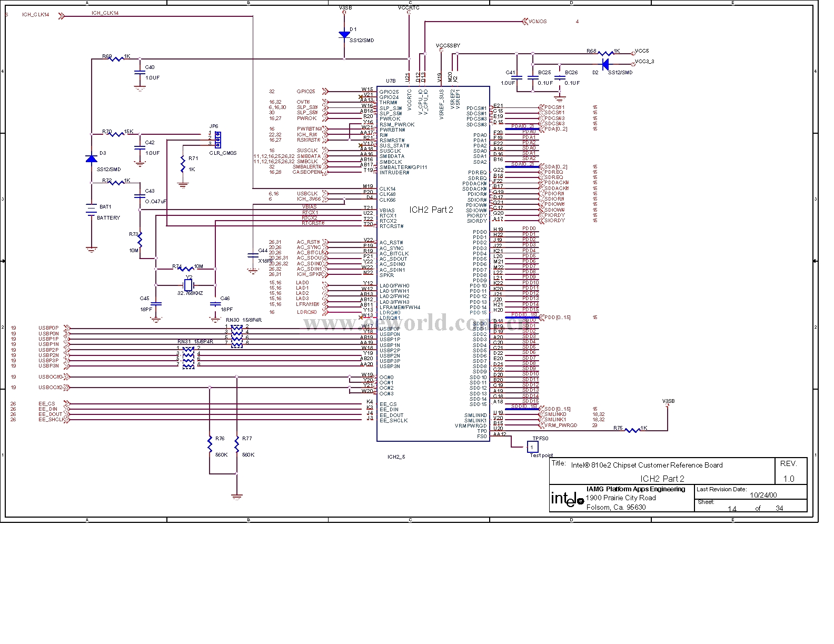Select the REV. 1.0 field in title block
Image resolution: width=834 pixels, height=644 pixels.
788,471
